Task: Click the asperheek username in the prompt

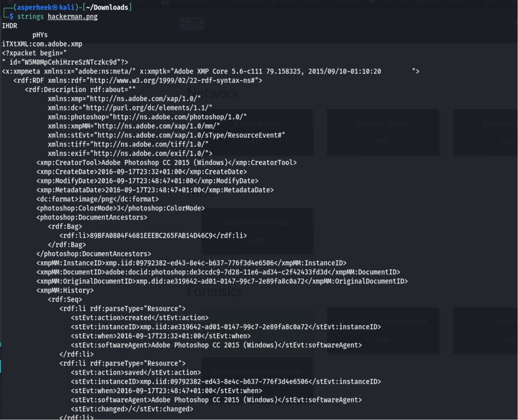Action: click(34, 8)
